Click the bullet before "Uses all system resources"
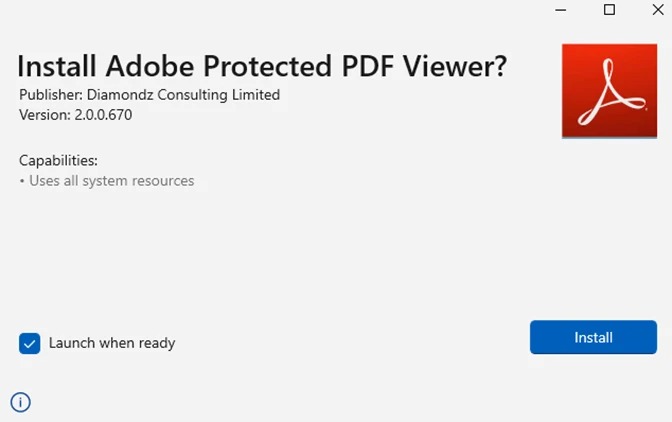Image resolution: width=672 pixels, height=422 pixels. pyautogui.click(x=22, y=182)
